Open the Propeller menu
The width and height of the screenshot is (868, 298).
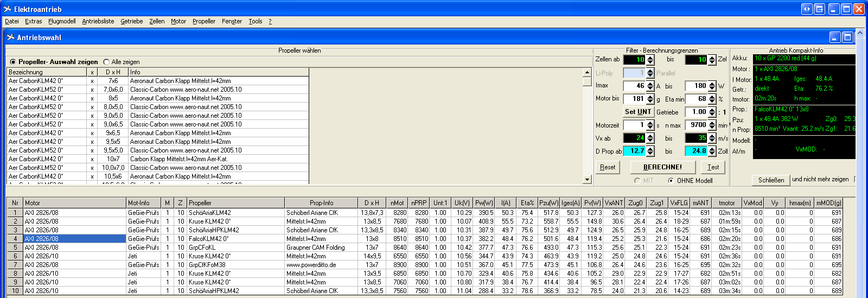[204, 21]
